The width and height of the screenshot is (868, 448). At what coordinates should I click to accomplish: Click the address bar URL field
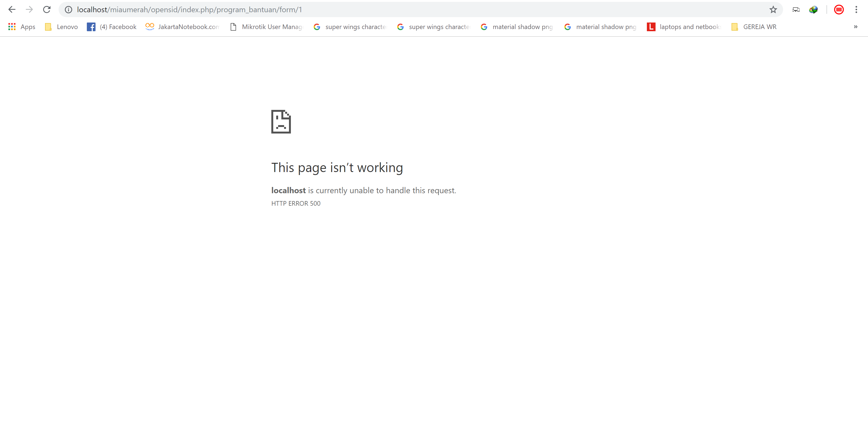click(x=421, y=9)
